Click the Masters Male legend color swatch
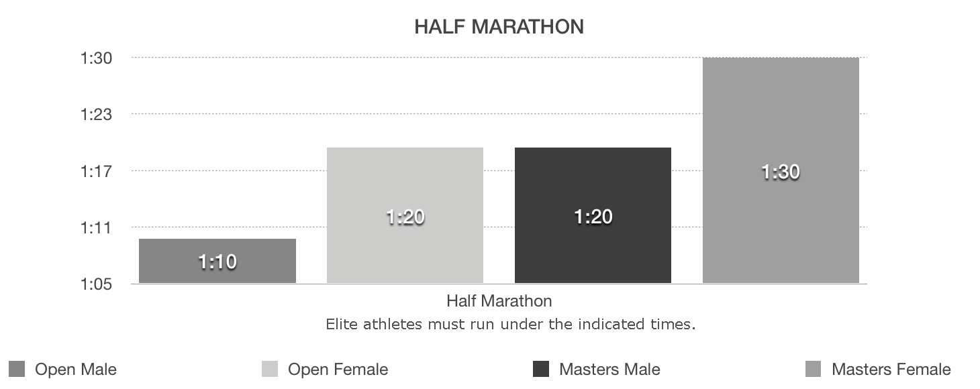Image resolution: width=980 pixels, height=389 pixels. [540, 369]
